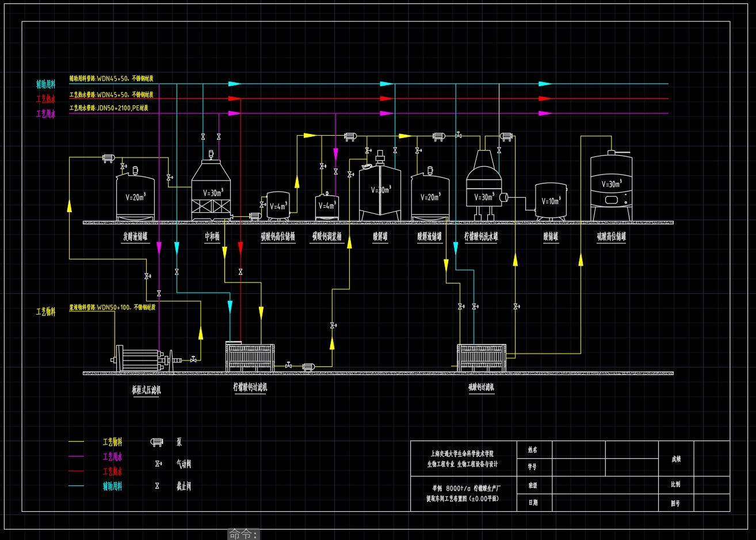Select the 硫酸钙过滤机 equipment symbol
Image resolution: width=756 pixels, height=540 pixels.
click(482, 358)
